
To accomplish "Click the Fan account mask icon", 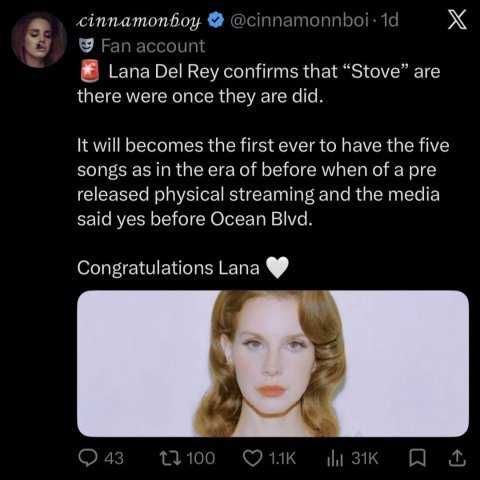I will tap(86, 46).
